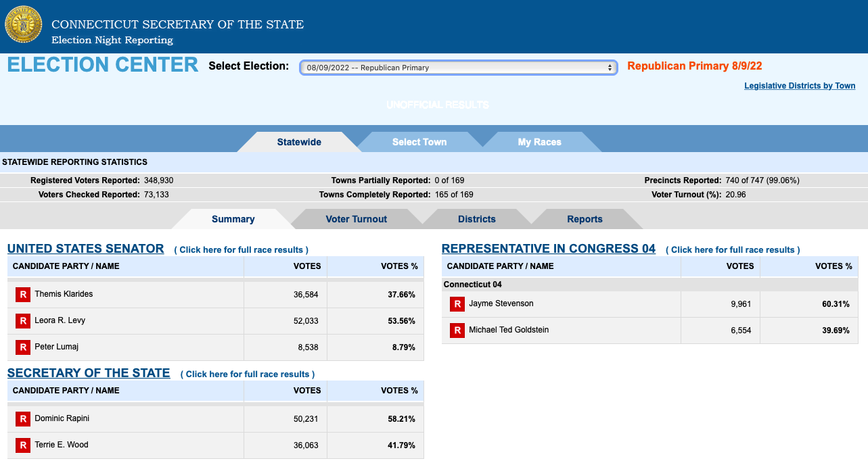The width and height of the screenshot is (868, 463).
Task: Click the R party icon beside Leora R. Levy
Action: [22, 321]
